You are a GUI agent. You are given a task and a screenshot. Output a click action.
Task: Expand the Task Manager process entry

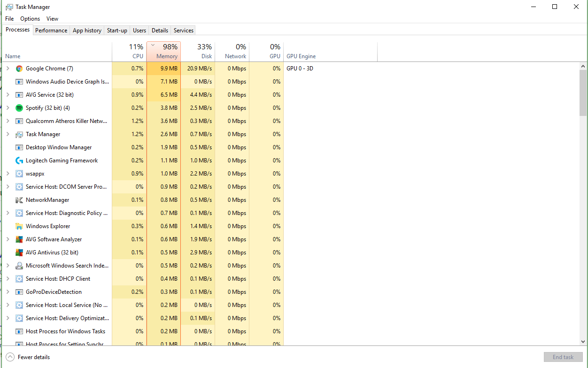8,134
